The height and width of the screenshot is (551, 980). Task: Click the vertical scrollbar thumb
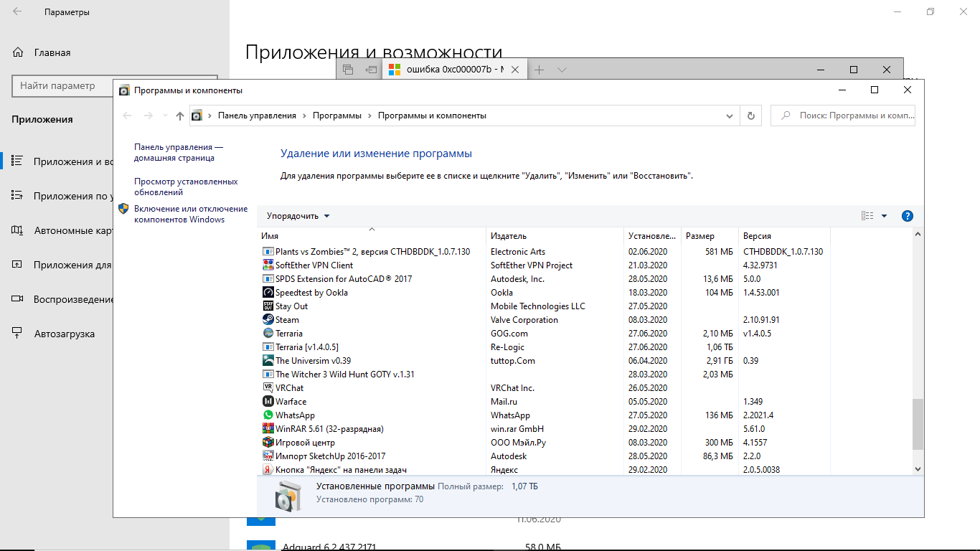pyautogui.click(x=918, y=424)
